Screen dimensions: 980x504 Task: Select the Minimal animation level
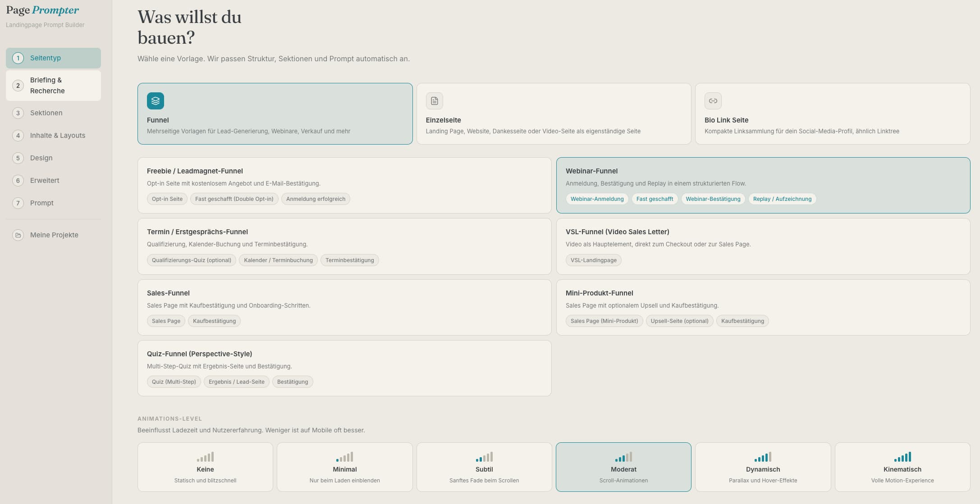pyautogui.click(x=344, y=467)
